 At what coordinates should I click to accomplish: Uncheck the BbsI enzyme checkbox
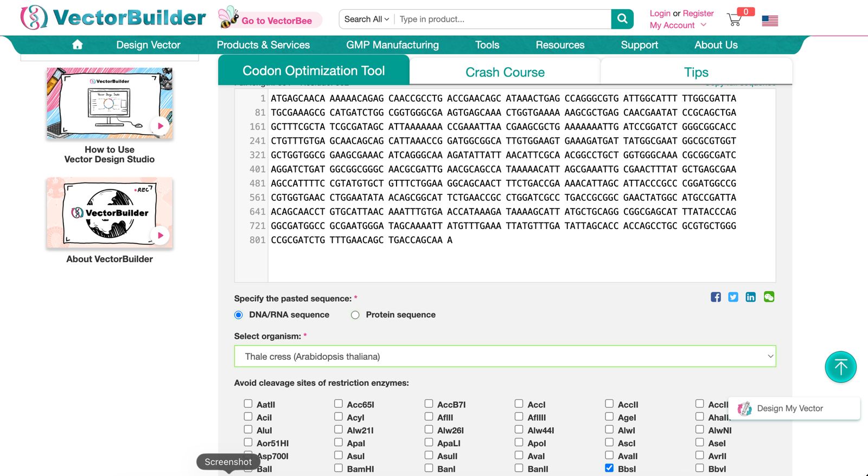click(x=609, y=468)
